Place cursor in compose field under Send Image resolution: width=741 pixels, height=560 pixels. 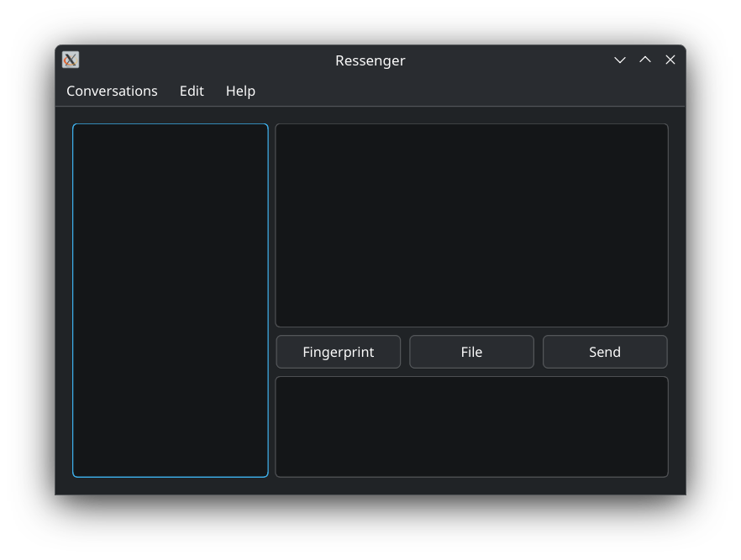[605, 420]
